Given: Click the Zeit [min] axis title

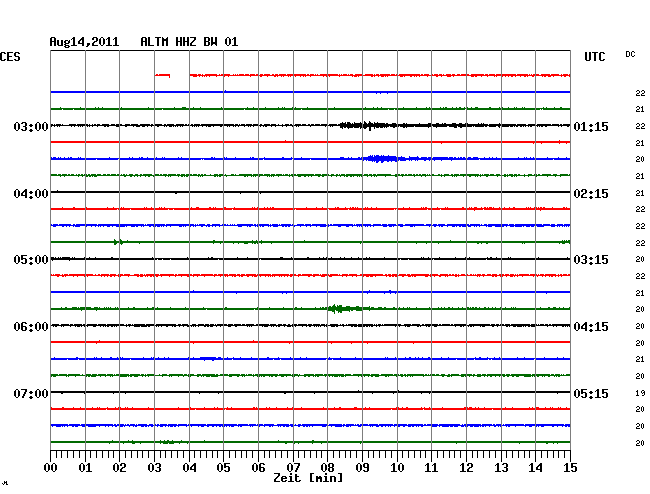Looking at the screenshot, I should [308, 478].
